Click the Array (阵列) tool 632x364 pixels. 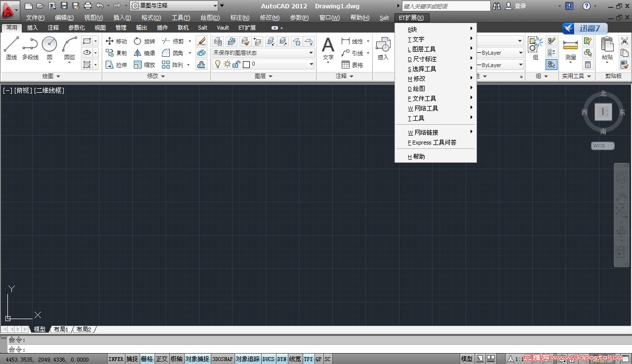tap(173, 65)
